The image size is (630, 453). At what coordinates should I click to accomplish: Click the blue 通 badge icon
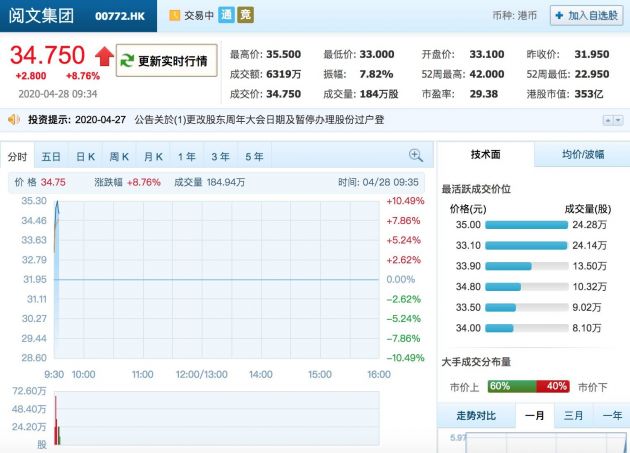[226, 15]
